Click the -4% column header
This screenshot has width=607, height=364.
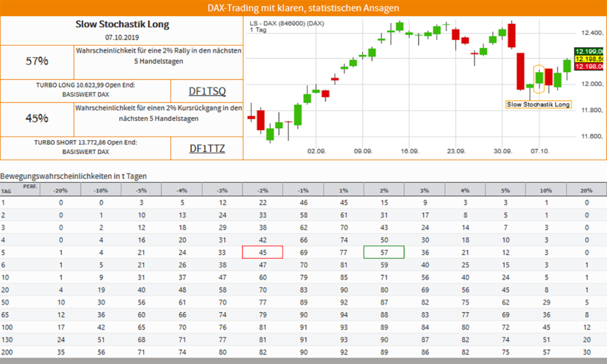pos(182,190)
